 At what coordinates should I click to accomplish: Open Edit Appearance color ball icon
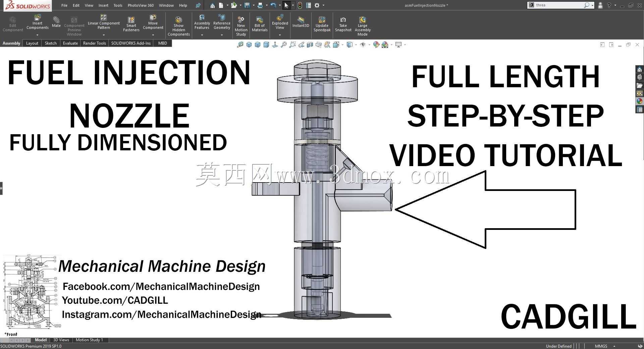[376, 45]
